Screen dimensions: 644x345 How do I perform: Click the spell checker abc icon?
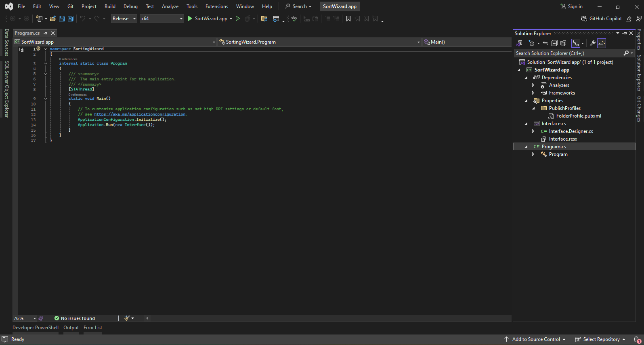pyautogui.click(x=294, y=19)
